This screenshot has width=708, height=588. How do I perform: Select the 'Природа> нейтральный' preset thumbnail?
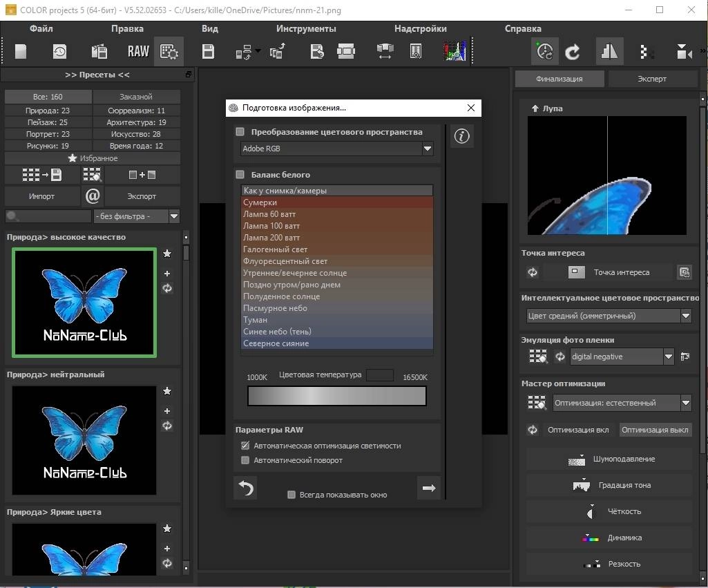point(84,440)
